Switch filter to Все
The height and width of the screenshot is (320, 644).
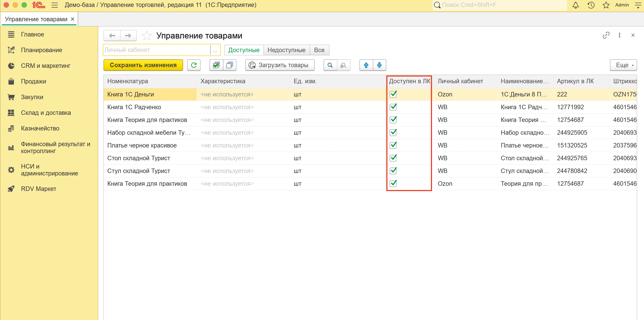pos(319,50)
